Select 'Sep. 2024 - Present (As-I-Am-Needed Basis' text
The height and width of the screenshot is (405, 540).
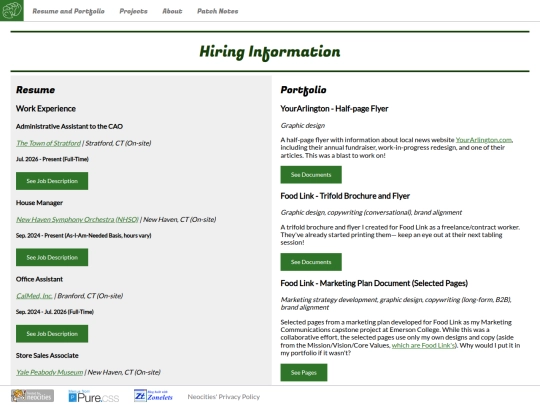tap(83, 236)
